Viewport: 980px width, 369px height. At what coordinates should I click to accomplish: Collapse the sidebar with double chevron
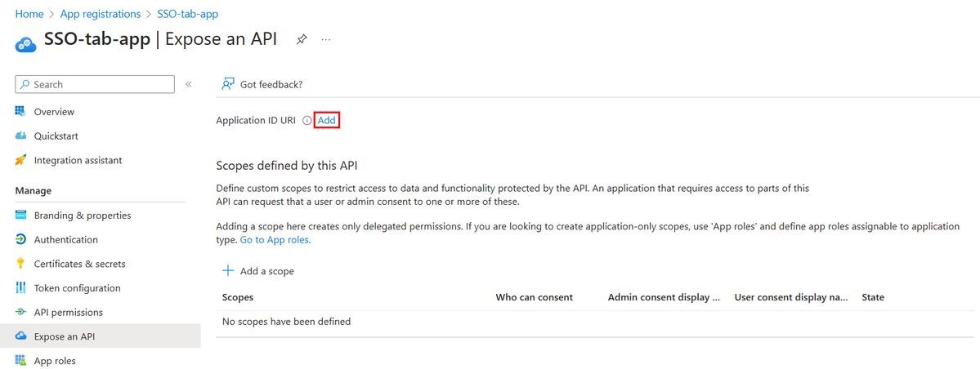tap(188, 84)
